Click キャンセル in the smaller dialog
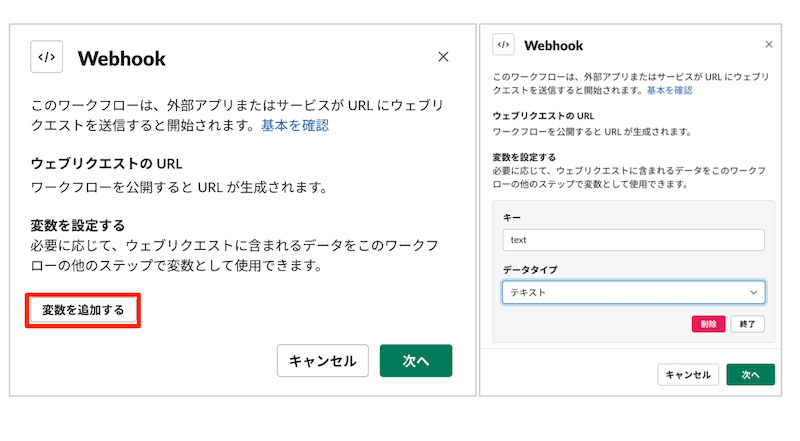Screen dimensions: 800x441 pos(687,375)
